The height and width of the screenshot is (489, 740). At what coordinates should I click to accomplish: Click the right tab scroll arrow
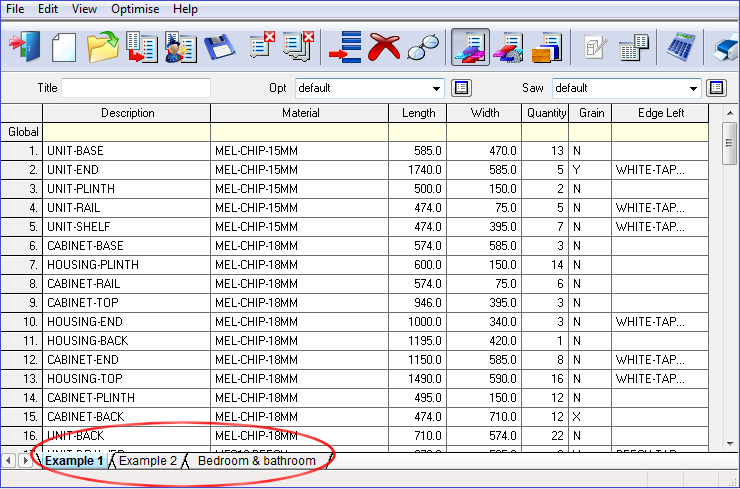(x=25, y=460)
